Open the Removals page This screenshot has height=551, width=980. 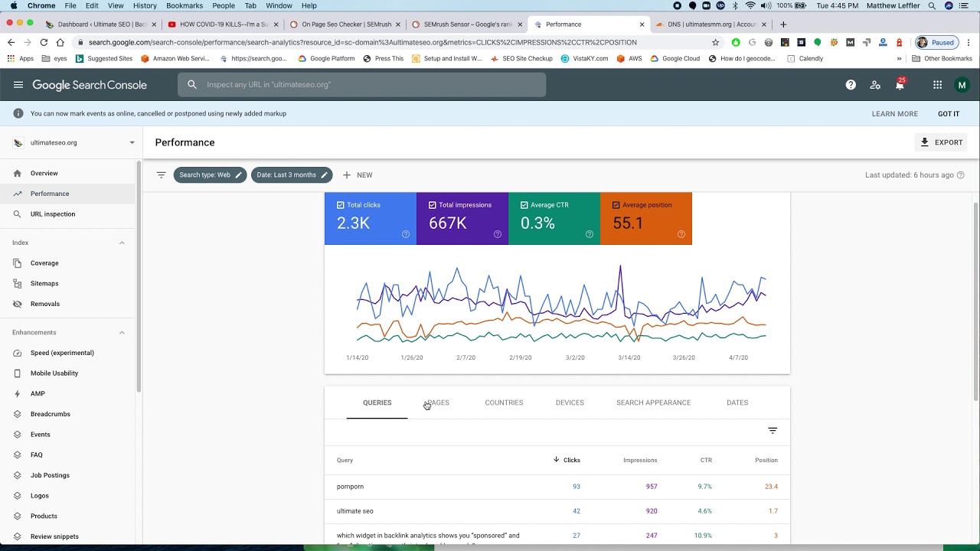[45, 304]
